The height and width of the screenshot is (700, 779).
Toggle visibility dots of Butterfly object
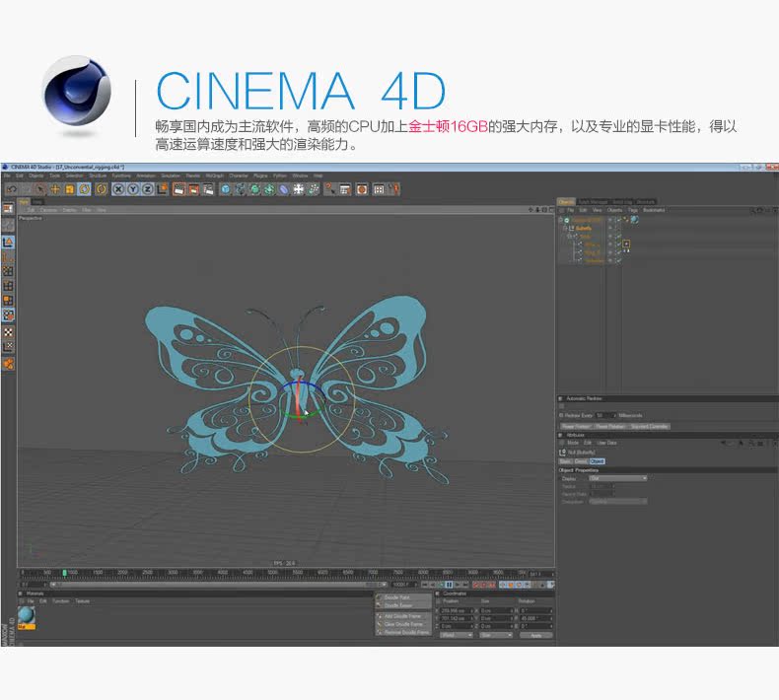tap(610, 228)
